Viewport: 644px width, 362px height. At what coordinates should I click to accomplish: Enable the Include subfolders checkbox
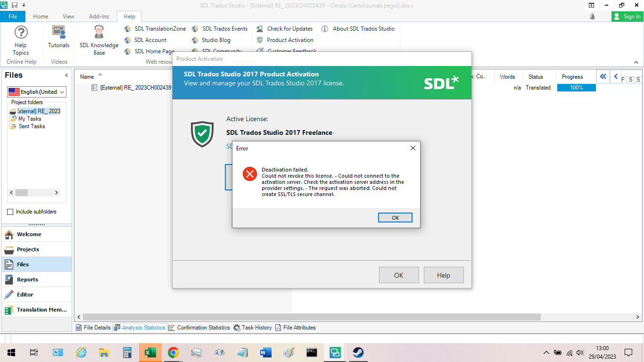coord(10,211)
